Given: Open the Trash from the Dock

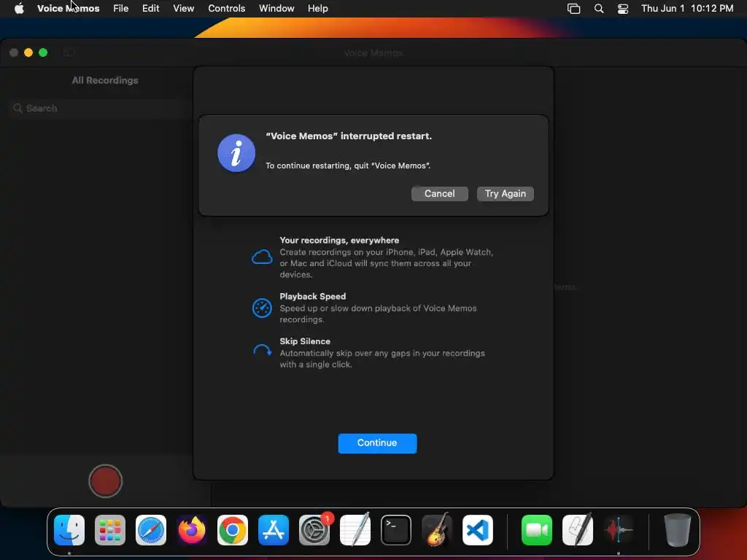Looking at the screenshot, I should point(677,530).
